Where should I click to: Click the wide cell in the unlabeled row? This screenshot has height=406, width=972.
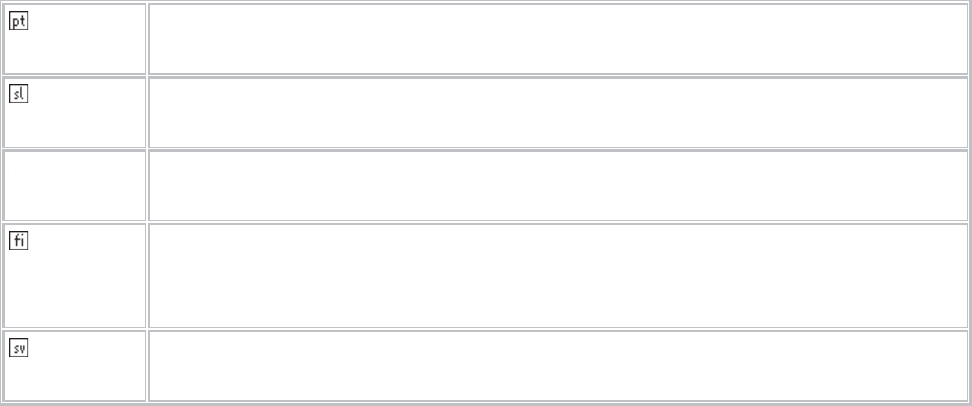tap(558, 185)
